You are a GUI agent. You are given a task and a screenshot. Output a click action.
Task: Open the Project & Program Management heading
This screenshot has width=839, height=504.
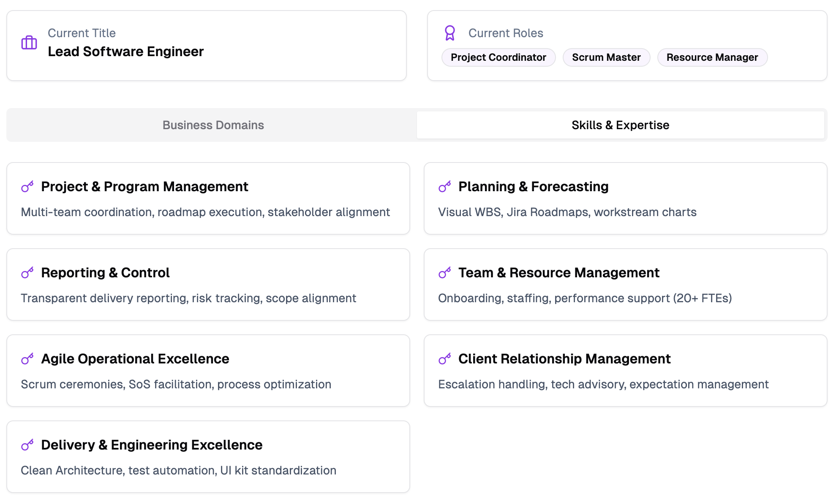tap(144, 187)
